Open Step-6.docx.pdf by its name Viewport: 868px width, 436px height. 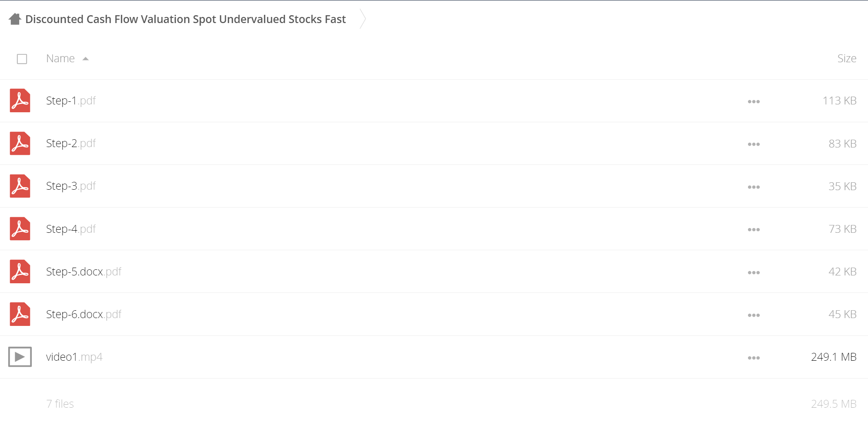84,314
